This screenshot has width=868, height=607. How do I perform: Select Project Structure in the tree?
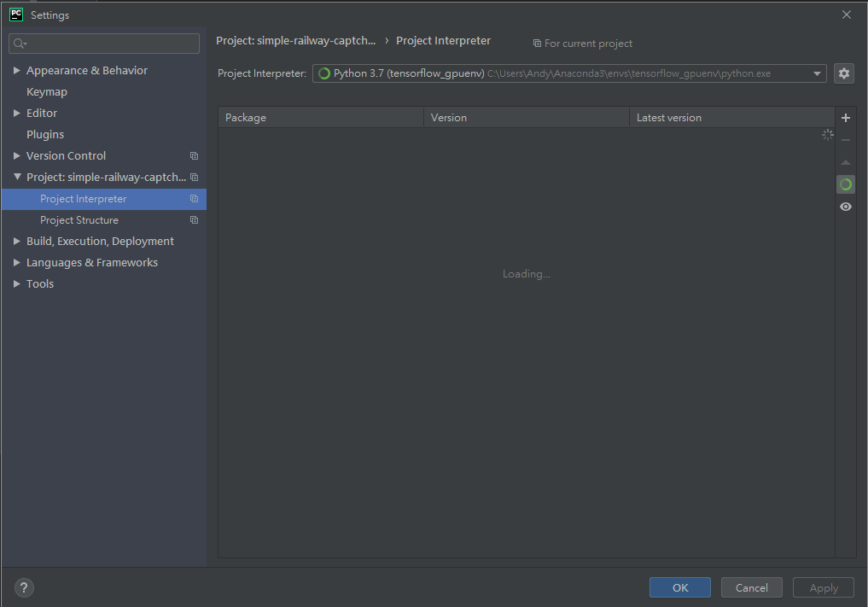[x=103, y=220]
